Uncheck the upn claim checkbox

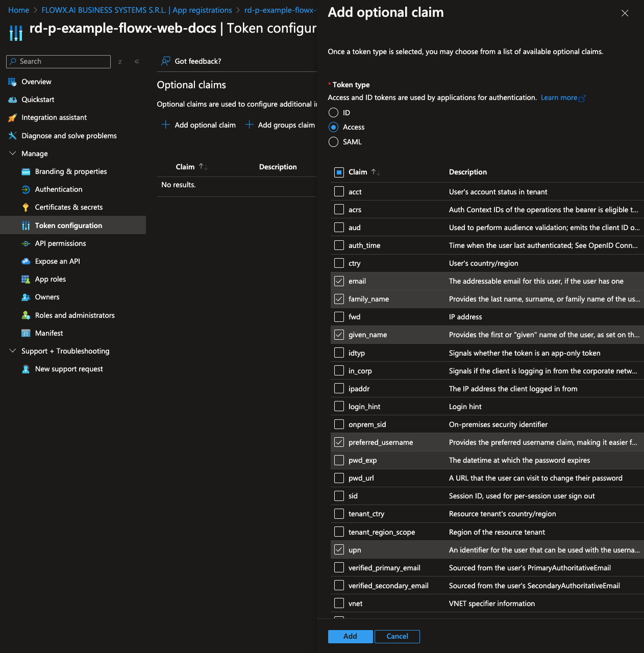tap(339, 549)
